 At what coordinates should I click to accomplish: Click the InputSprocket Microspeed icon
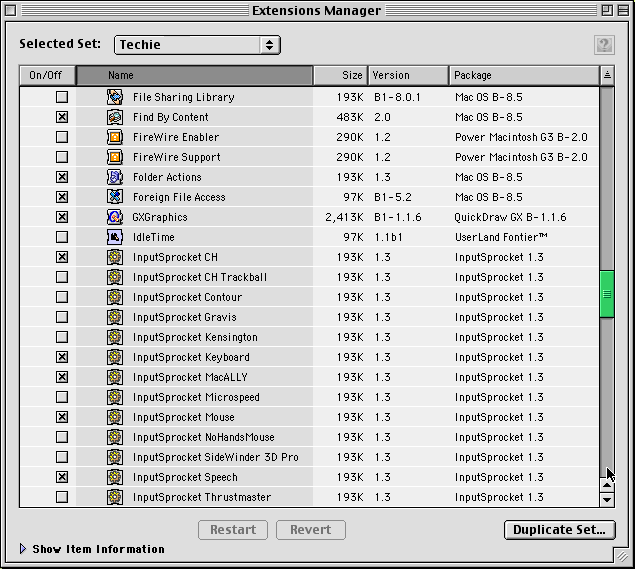click(115, 397)
